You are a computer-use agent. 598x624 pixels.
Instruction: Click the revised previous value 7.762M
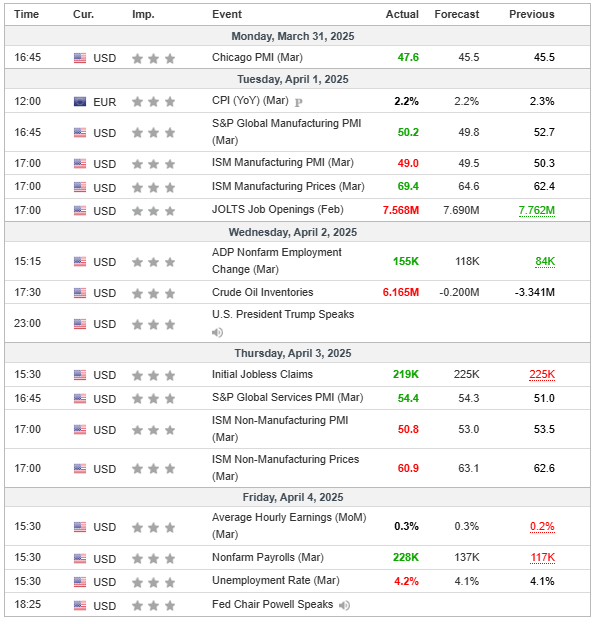[537, 211]
